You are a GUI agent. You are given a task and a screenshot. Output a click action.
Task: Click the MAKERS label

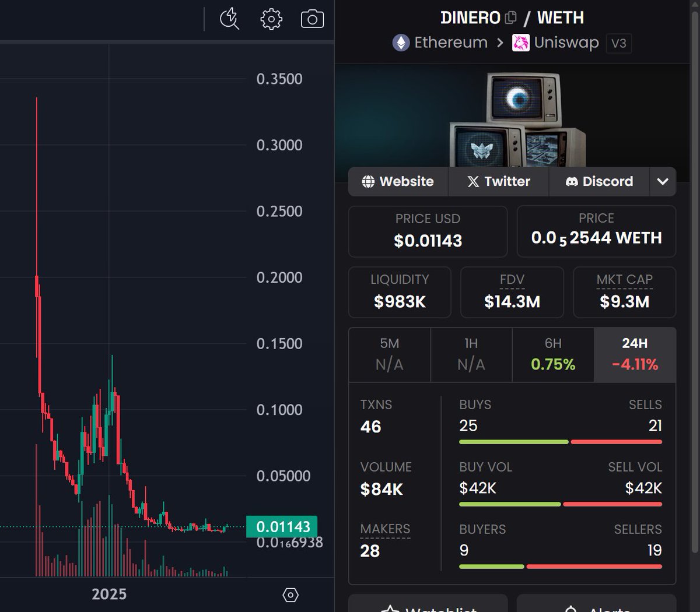(385, 529)
